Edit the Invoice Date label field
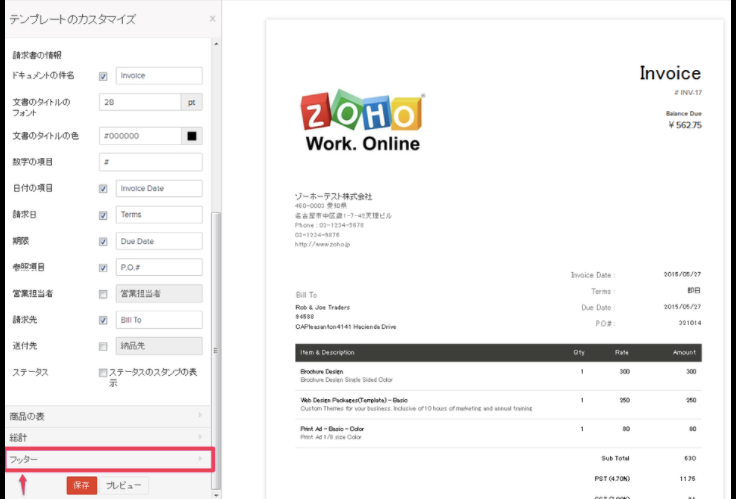Screen dimensions: 736x499 159,188
